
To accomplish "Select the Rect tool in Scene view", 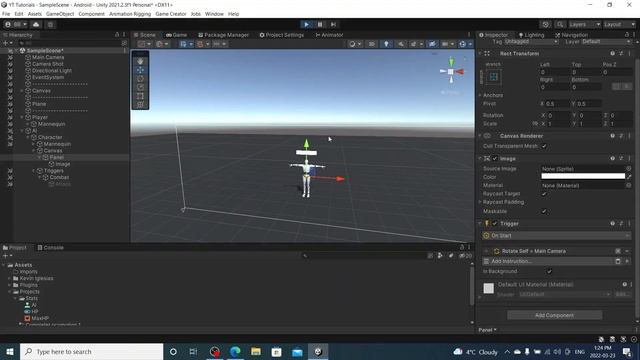I will click(140, 96).
